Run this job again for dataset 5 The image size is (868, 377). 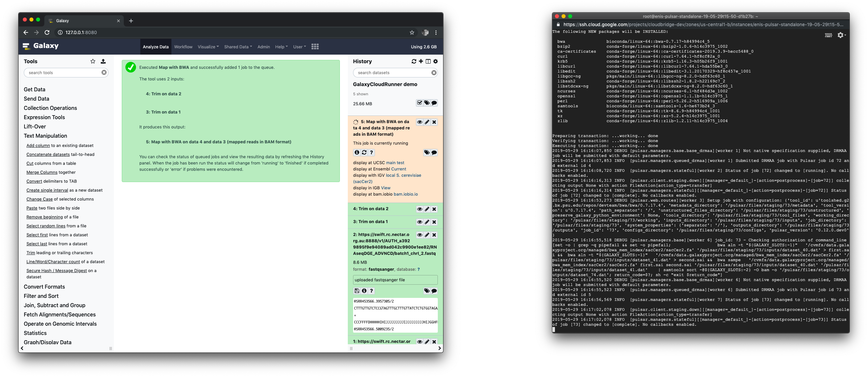(364, 152)
